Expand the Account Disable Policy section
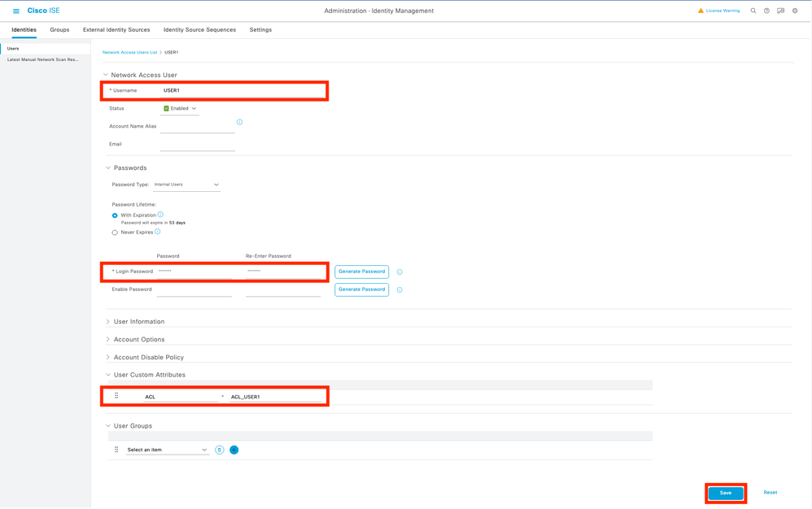 click(x=107, y=358)
